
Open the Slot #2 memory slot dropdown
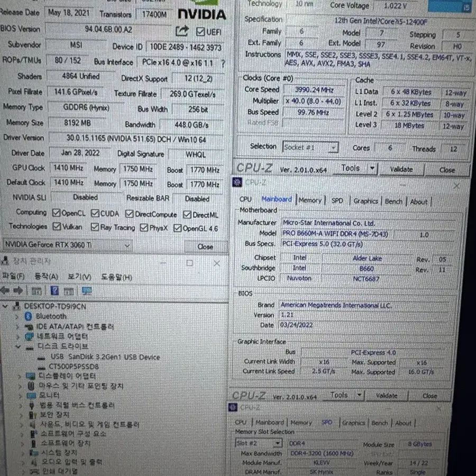click(259, 443)
